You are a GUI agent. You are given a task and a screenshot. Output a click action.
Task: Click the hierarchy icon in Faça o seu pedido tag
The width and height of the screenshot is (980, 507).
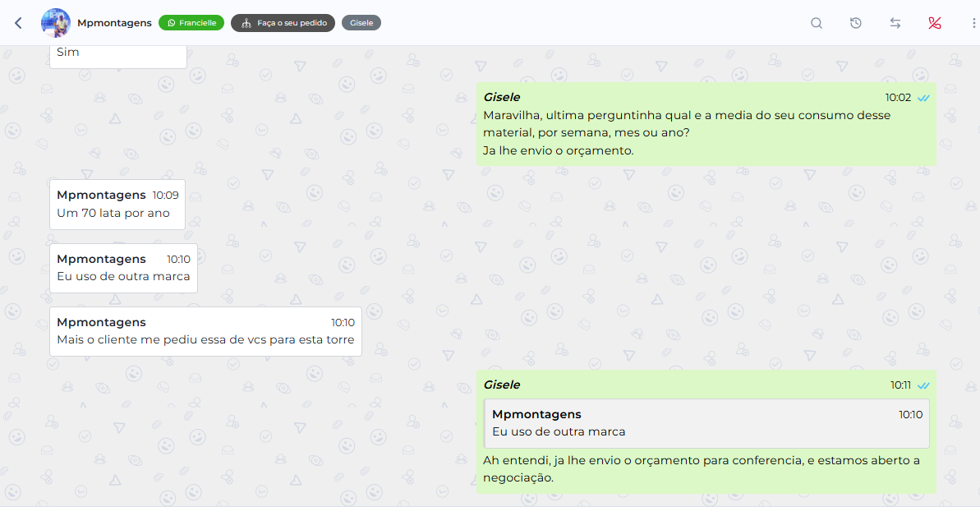tap(246, 23)
